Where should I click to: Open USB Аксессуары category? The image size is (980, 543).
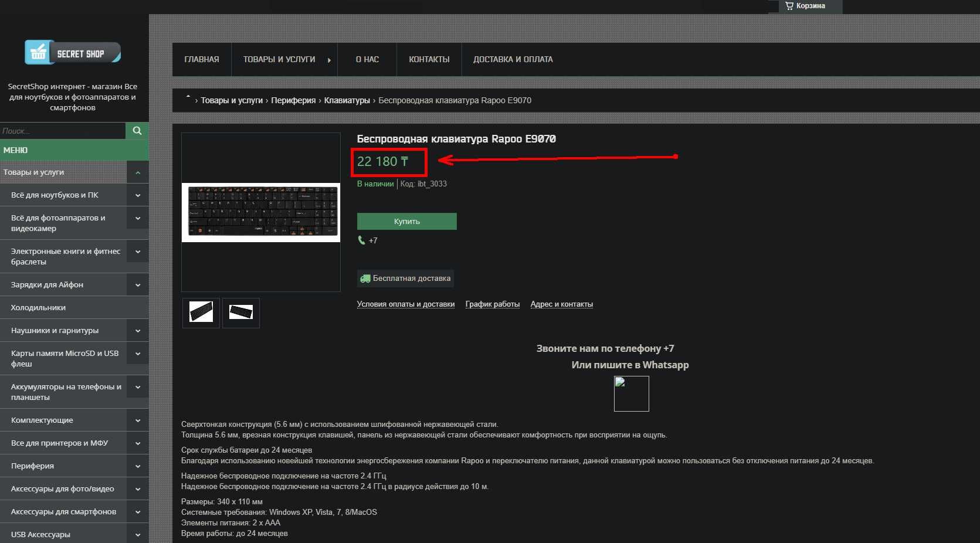(40, 535)
